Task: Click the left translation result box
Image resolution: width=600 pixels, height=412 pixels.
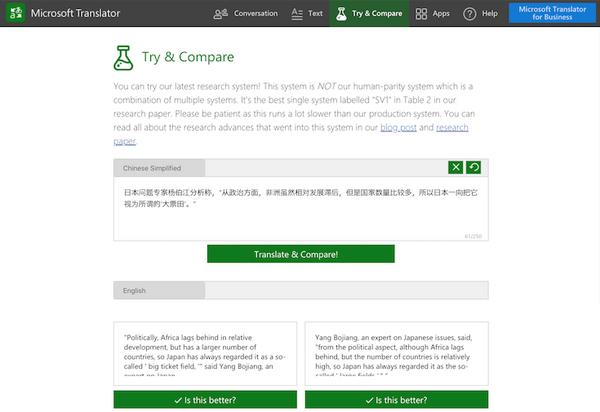Action: click(205, 355)
